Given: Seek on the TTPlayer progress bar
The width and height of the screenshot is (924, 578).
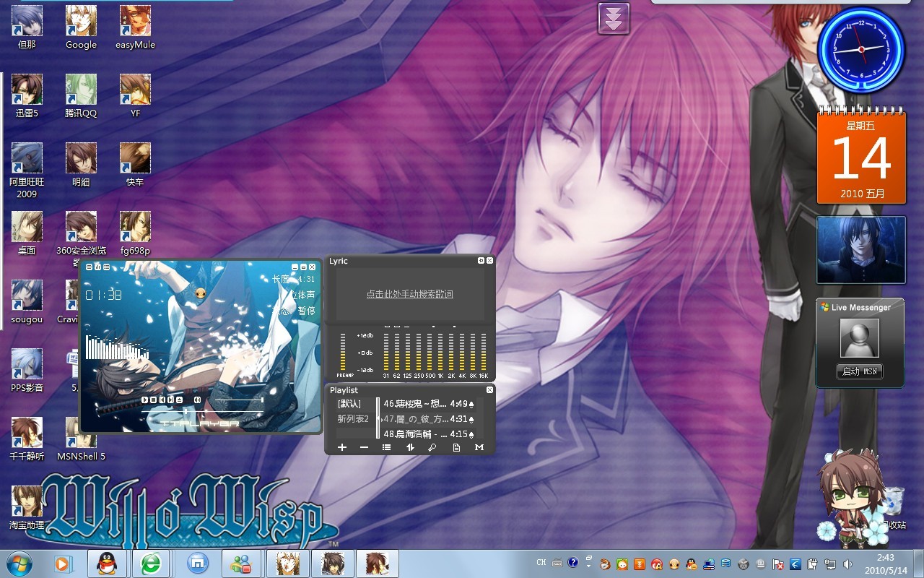Looking at the screenshot, I should [202, 412].
